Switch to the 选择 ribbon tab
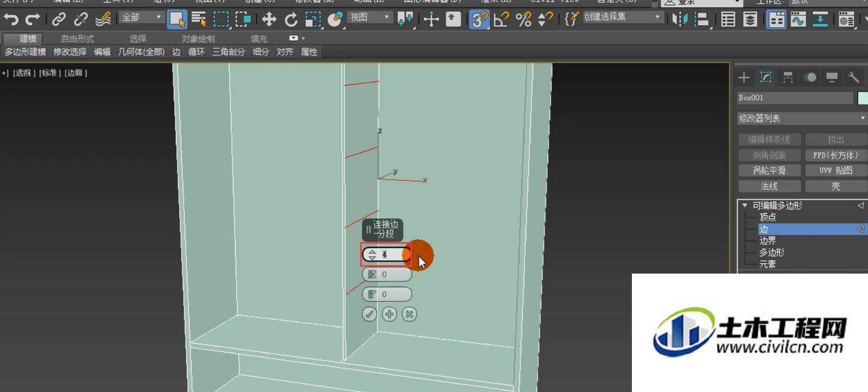The width and height of the screenshot is (868, 392). coord(138,39)
